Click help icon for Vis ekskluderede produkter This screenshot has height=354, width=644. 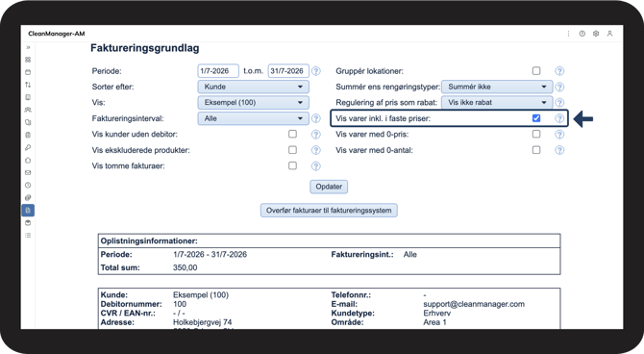pyautogui.click(x=316, y=150)
